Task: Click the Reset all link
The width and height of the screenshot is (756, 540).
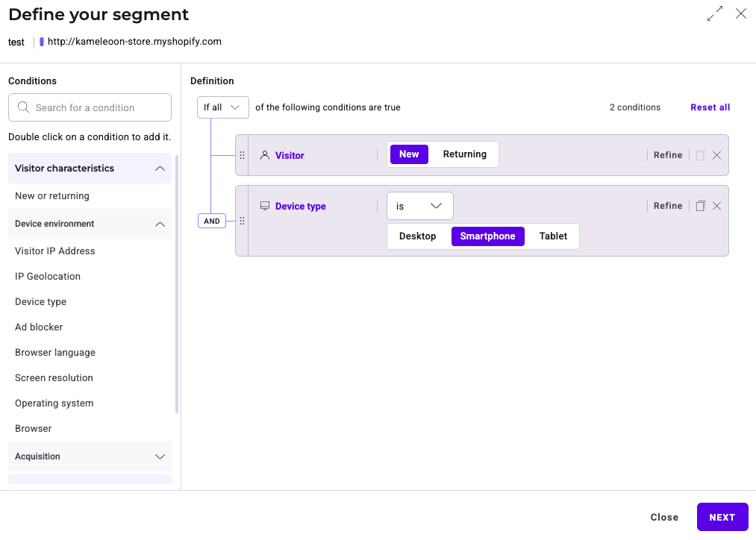Action: click(710, 107)
